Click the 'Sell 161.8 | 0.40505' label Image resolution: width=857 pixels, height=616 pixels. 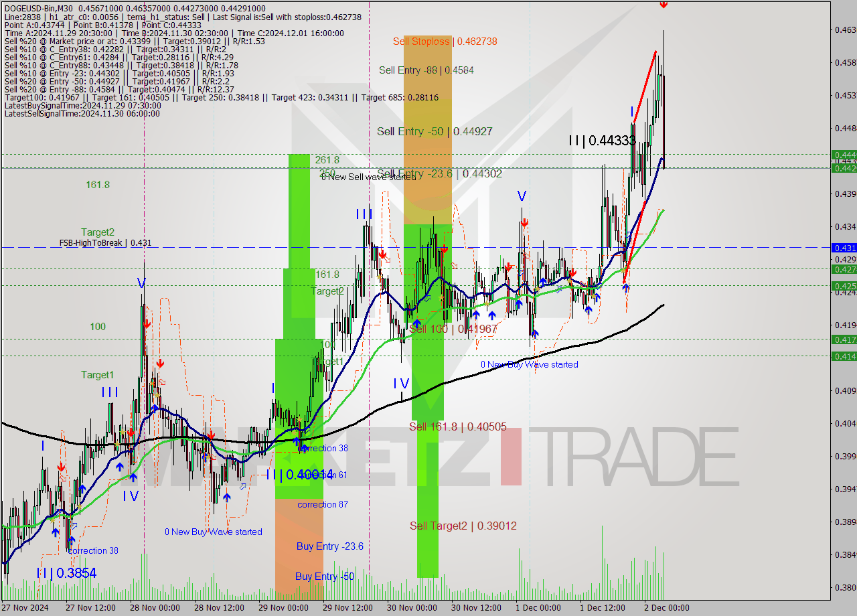pos(458,427)
